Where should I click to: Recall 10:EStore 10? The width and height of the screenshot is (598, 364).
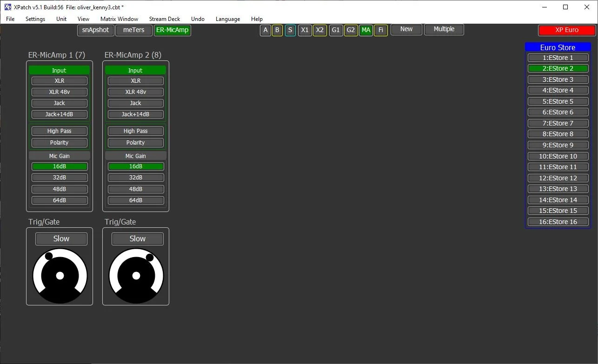coord(558,156)
